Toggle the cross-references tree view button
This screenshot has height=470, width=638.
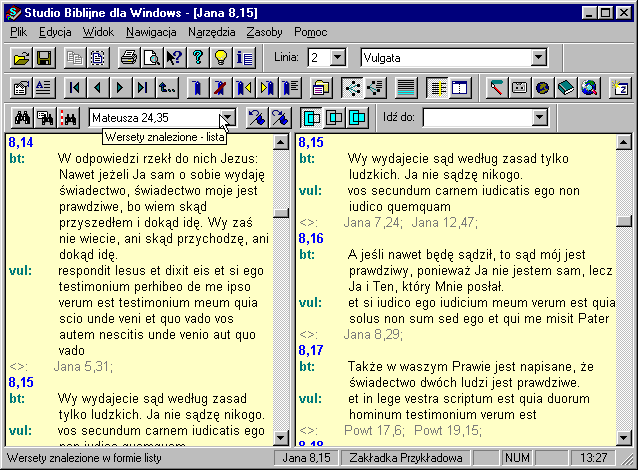[352, 87]
